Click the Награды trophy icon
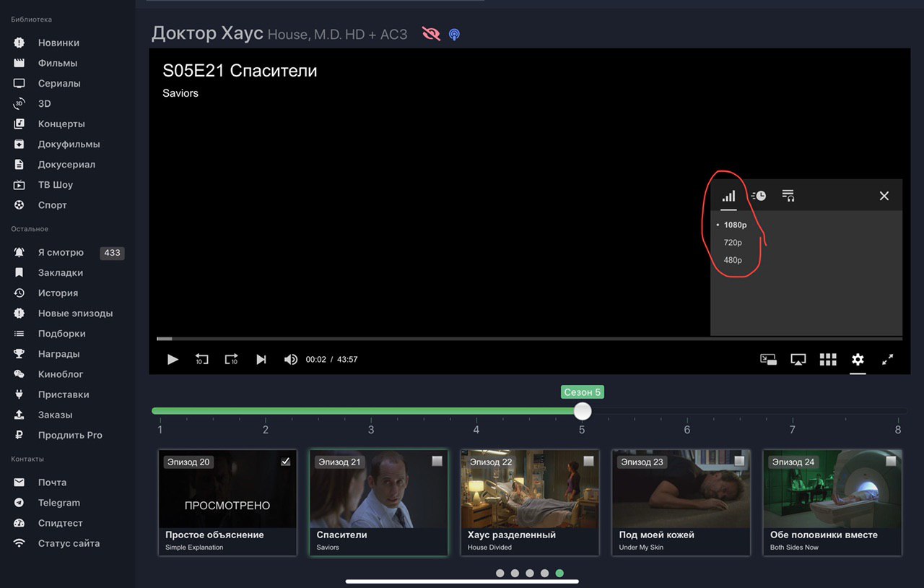 tap(19, 353)
